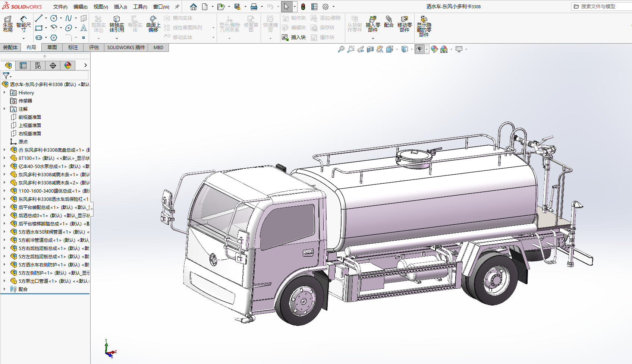Expand 后洒总成0<1> component node
The height and width of the screenshot is (364, 632).
pyautogui.click(x=4, y=215)
